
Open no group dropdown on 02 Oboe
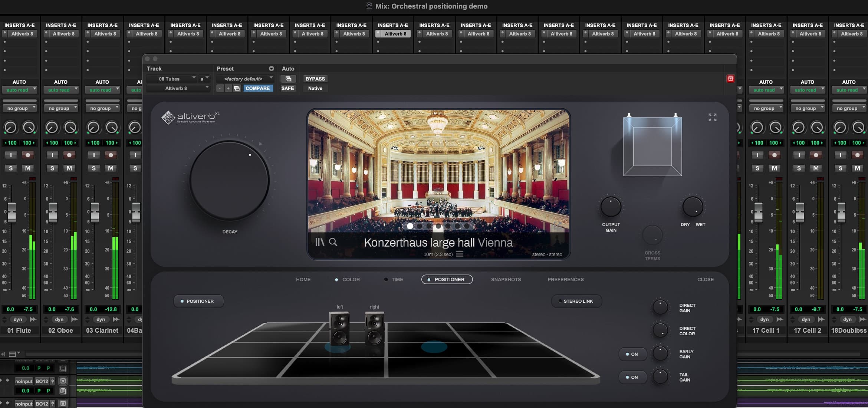61,108
